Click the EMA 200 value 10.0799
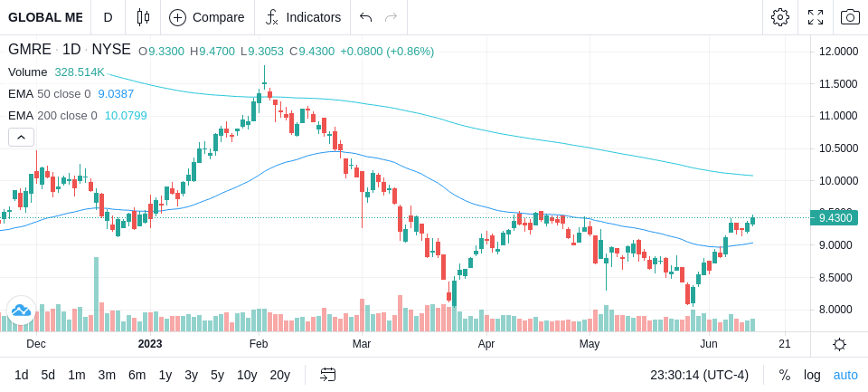This screenshot has height=392, width=868. tap(126, 115)
